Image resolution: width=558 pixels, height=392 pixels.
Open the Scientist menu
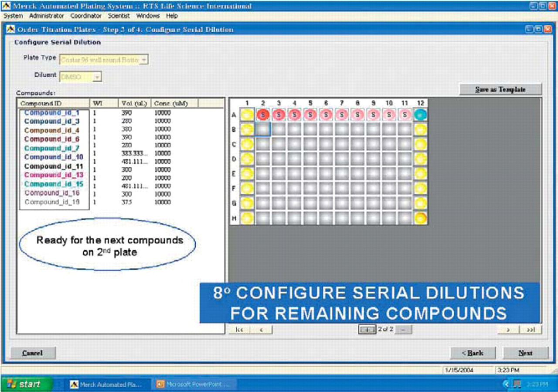(119, 16)
